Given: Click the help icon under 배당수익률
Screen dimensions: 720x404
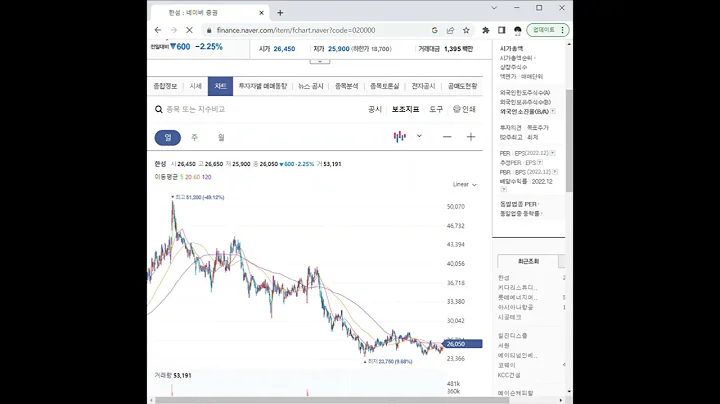Looking at the screenshot, I should (x=504, y=189).
